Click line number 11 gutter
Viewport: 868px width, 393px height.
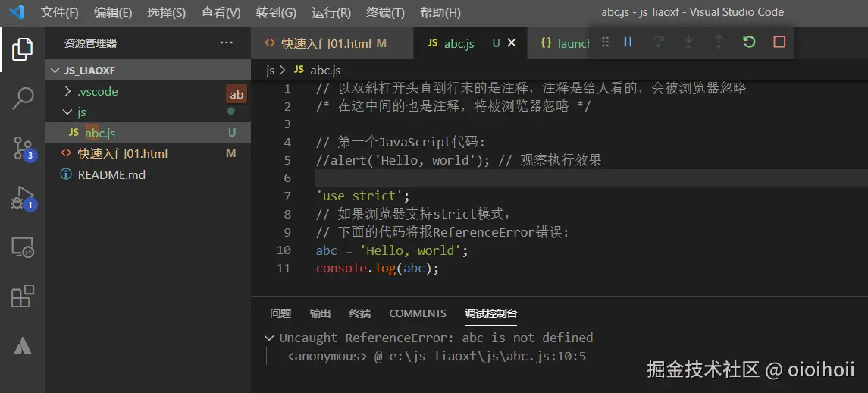click(284, 269)
